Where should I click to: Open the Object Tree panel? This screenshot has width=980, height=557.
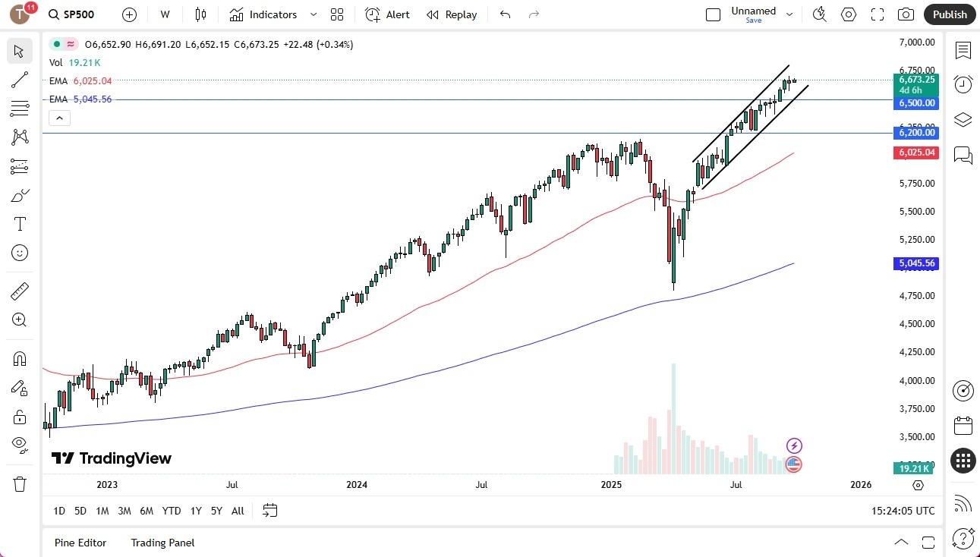pyautogui.click(x=963, y=118)
